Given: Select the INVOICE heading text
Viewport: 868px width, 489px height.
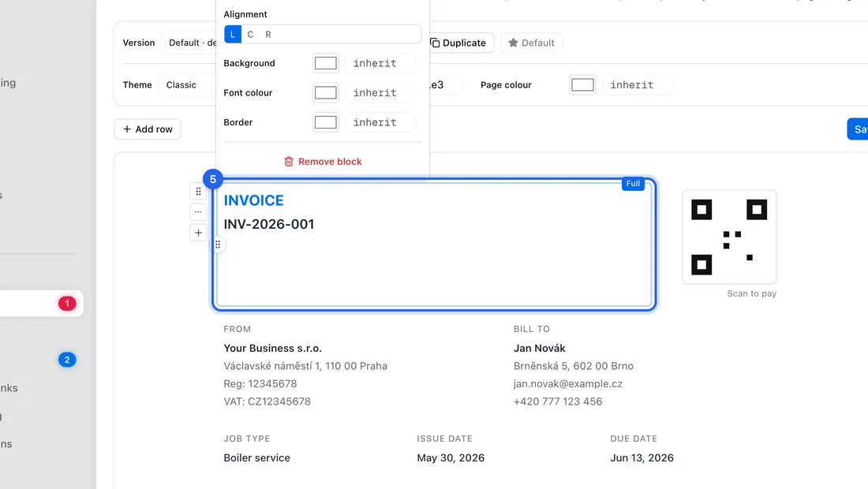Looking at the screenshot, I should click(x=253, y=200).
